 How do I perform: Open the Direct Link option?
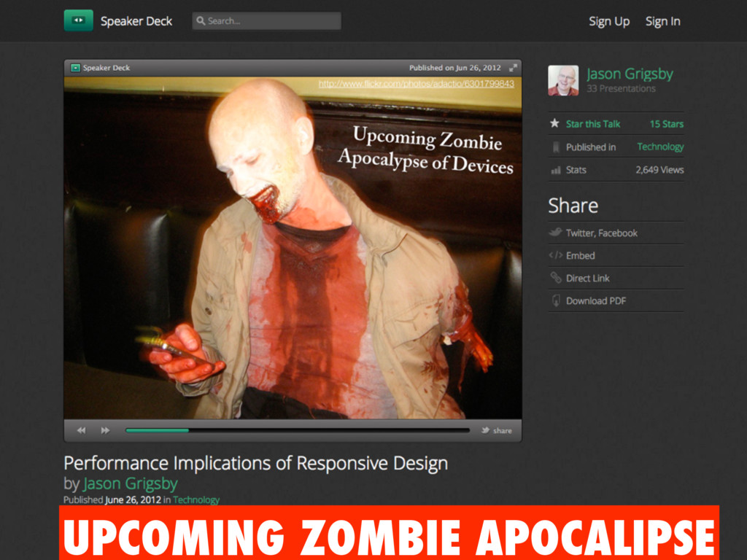(587, 278)
